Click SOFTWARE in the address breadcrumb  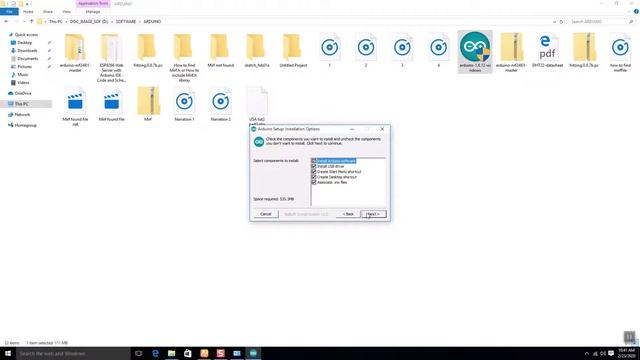[126, 21]
